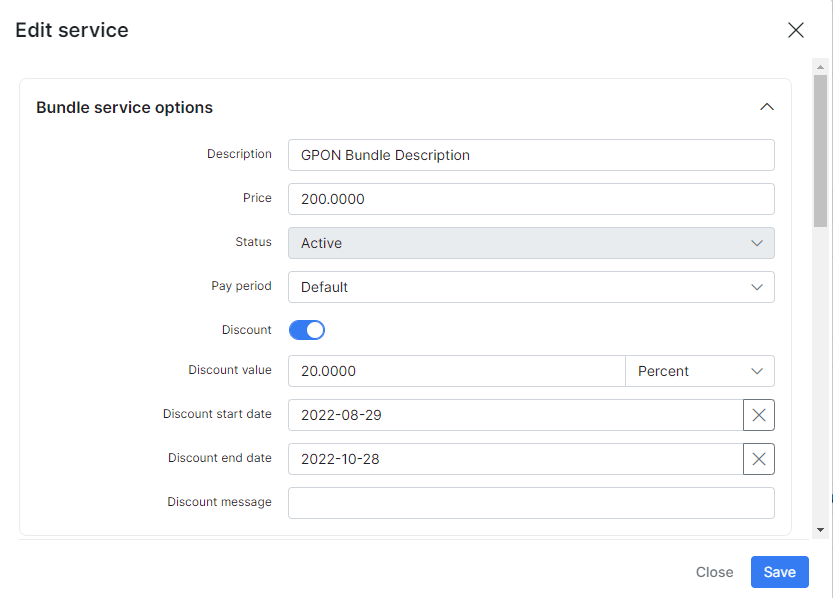Clear the Discount start date value
Image resolution: width=833 pixels, height=598 pixels.
[759, 415]
